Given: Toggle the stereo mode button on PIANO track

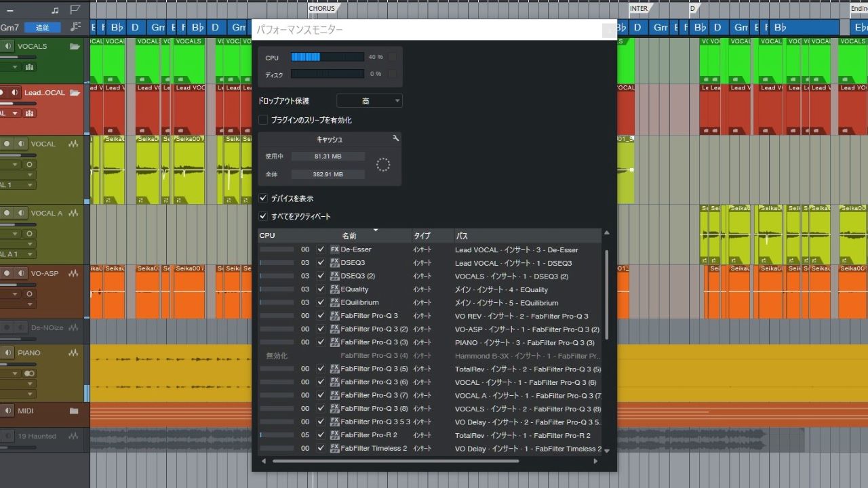Looking at the screenshot, I should point(29,373).
